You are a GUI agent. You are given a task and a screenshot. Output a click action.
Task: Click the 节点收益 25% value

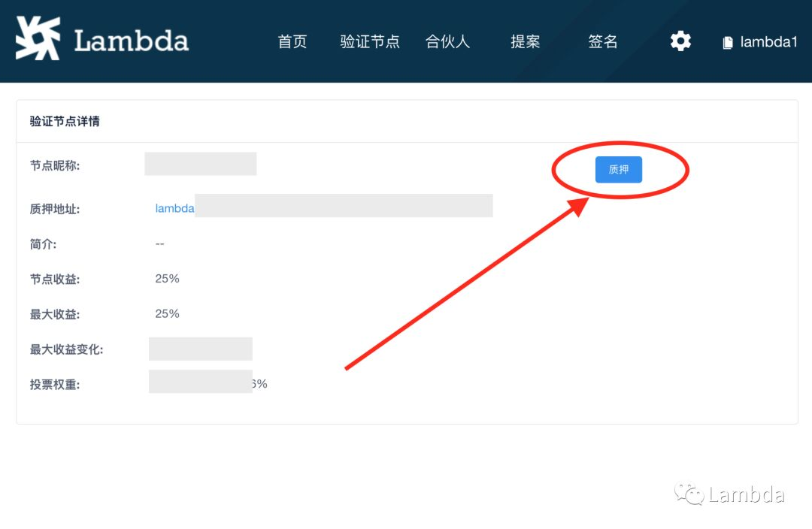(167, 279)
